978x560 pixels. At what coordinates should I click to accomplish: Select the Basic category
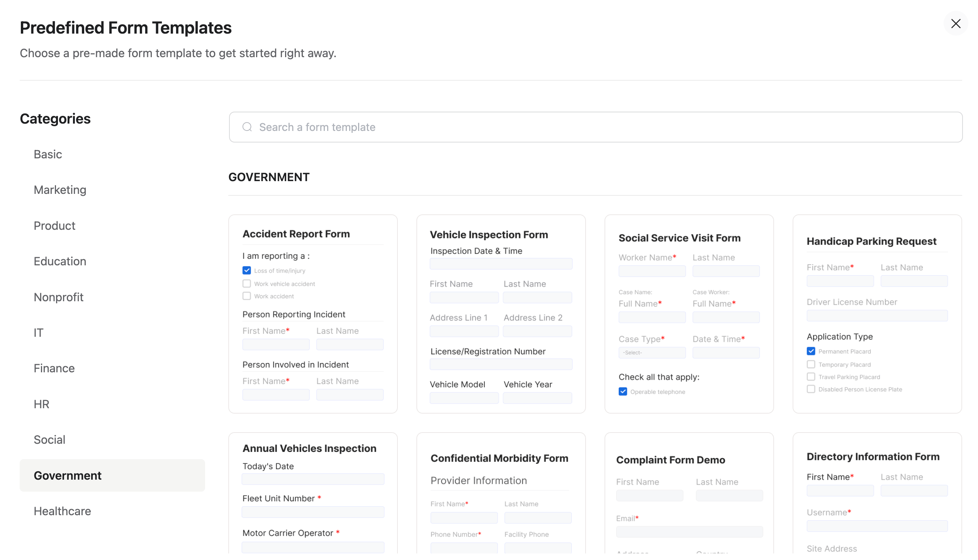48,154
